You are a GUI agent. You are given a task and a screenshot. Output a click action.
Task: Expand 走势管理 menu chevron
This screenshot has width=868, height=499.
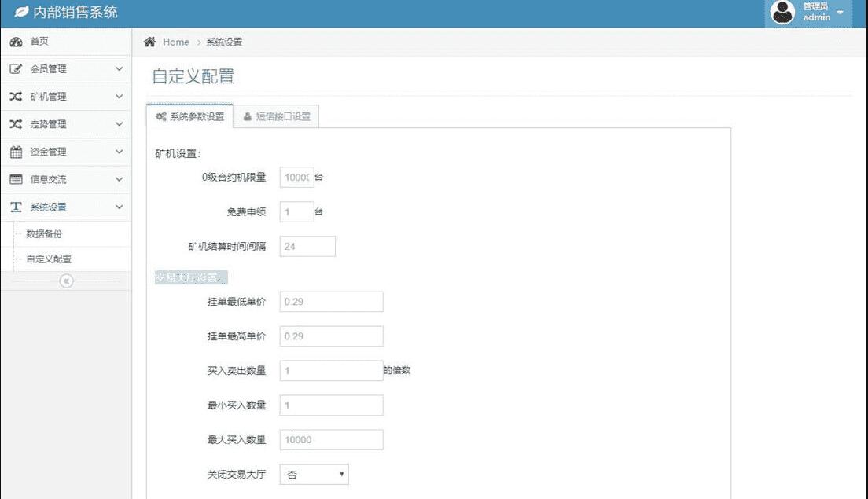(x=119, y=124)
